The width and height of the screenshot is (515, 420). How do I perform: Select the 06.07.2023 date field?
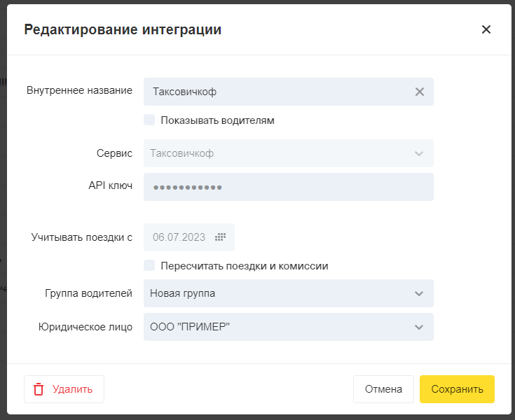coord(179,237)
